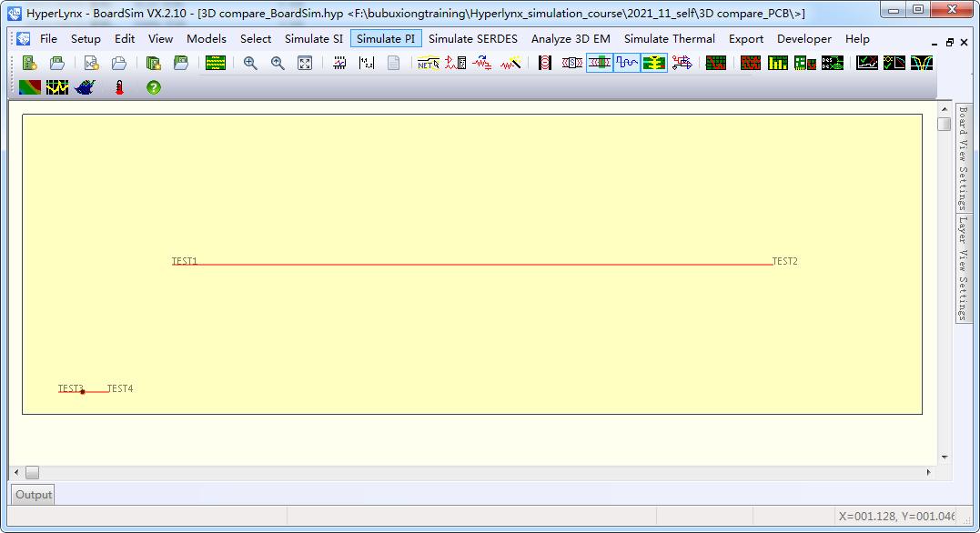Open the Board View Settings side panel
The height and width of the screenshot is (533, 980).
point(963,158)
